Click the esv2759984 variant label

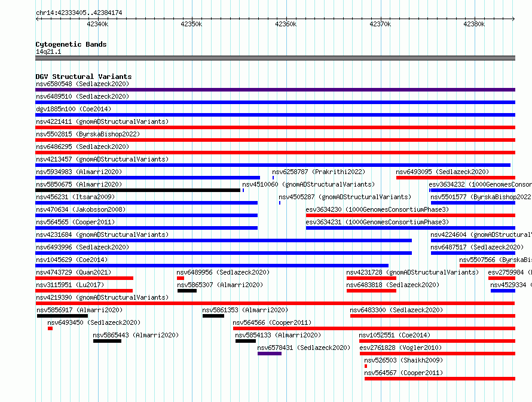tap(510, 272)
